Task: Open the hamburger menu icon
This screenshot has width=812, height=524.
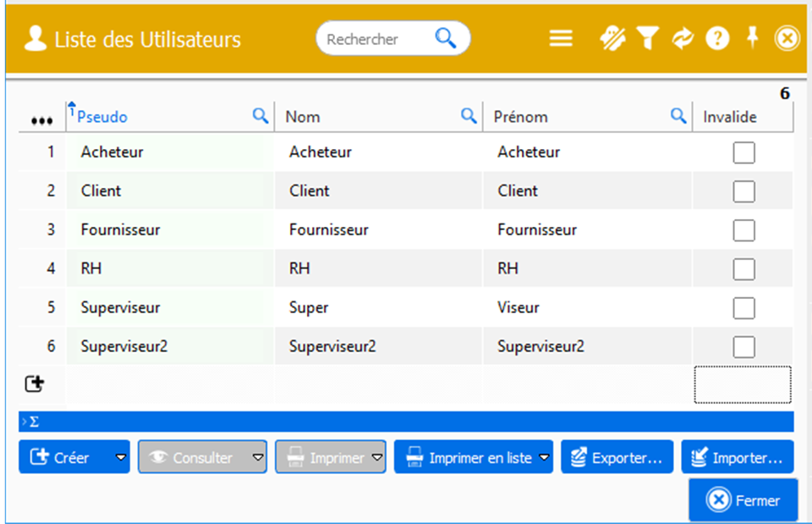Action: point(561,39)
